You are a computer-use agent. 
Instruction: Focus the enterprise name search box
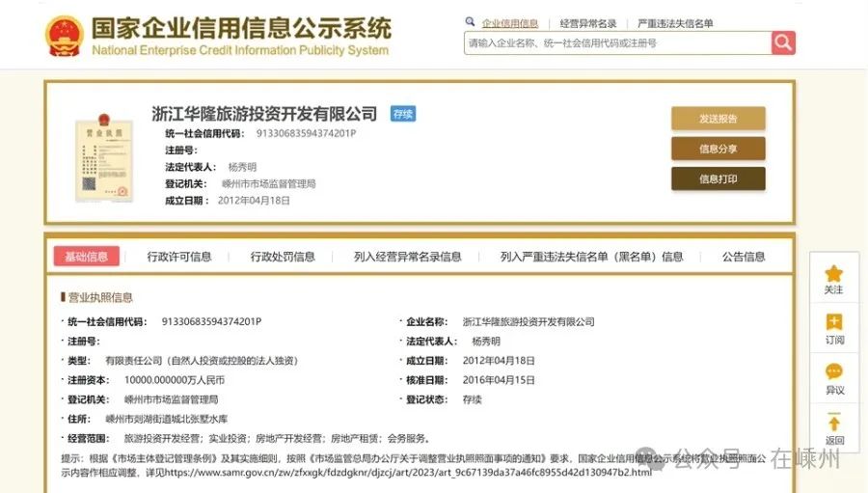(617, 43)
